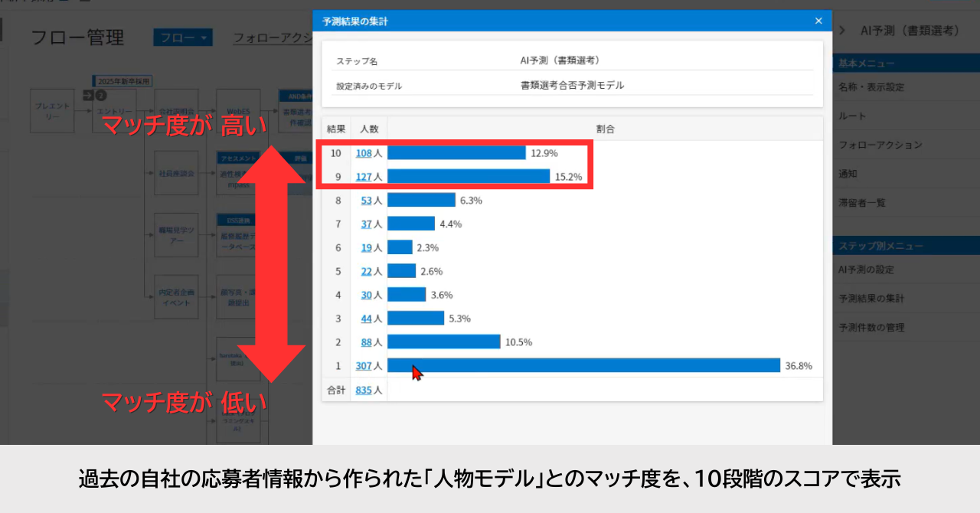Collapse side panel with the chevron beside AI予測
This screenshot has width=980, height=513.
842,31
